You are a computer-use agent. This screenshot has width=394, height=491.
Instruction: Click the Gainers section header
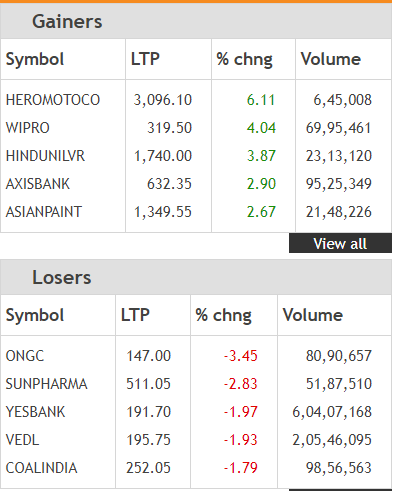pos(67,22)
